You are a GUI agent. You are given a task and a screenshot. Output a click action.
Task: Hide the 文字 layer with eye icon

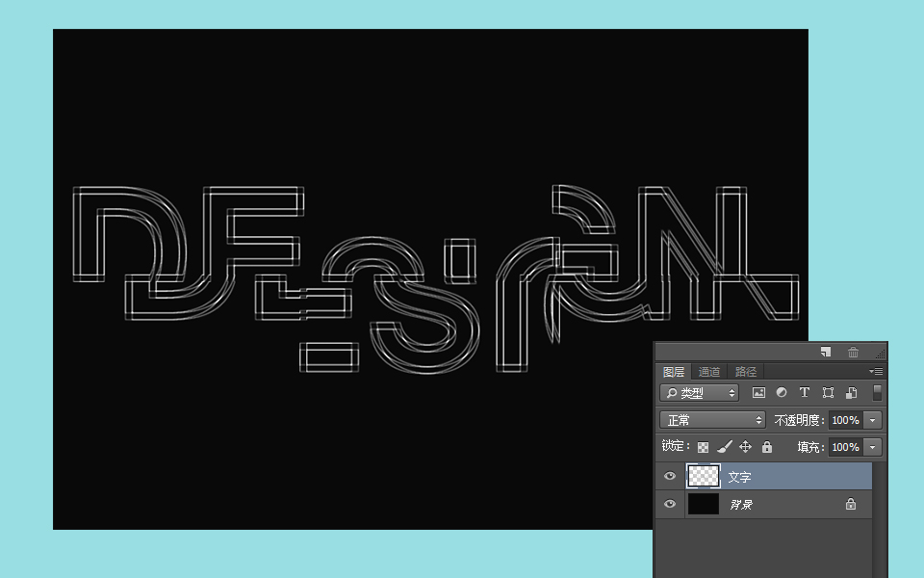pos(670,476)
